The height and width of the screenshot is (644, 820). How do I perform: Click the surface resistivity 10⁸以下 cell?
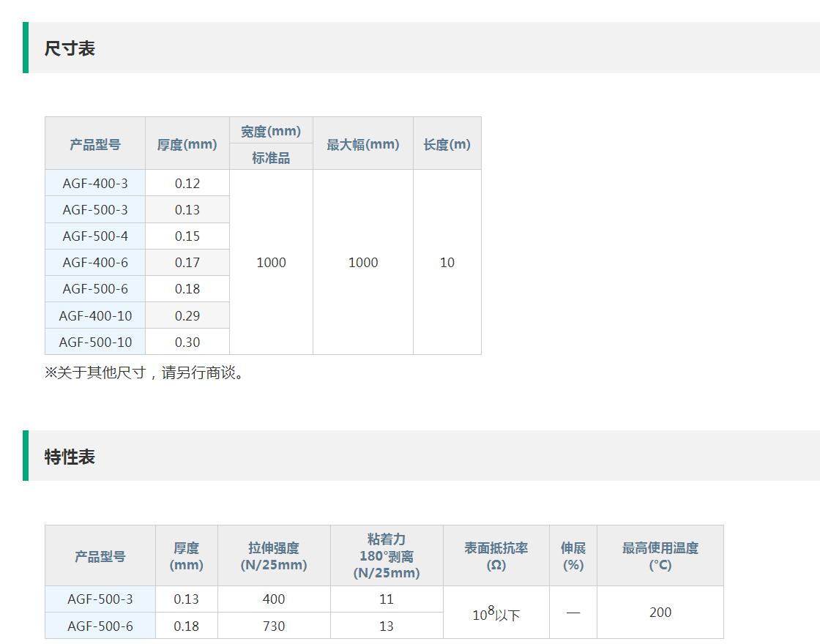pos(496,613)
